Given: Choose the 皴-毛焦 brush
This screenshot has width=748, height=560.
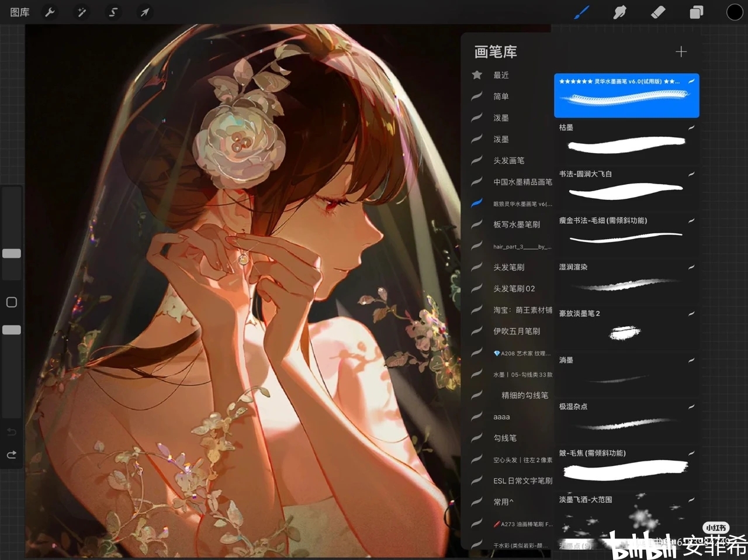Looking at the screenshot, I should click(626, 468).
